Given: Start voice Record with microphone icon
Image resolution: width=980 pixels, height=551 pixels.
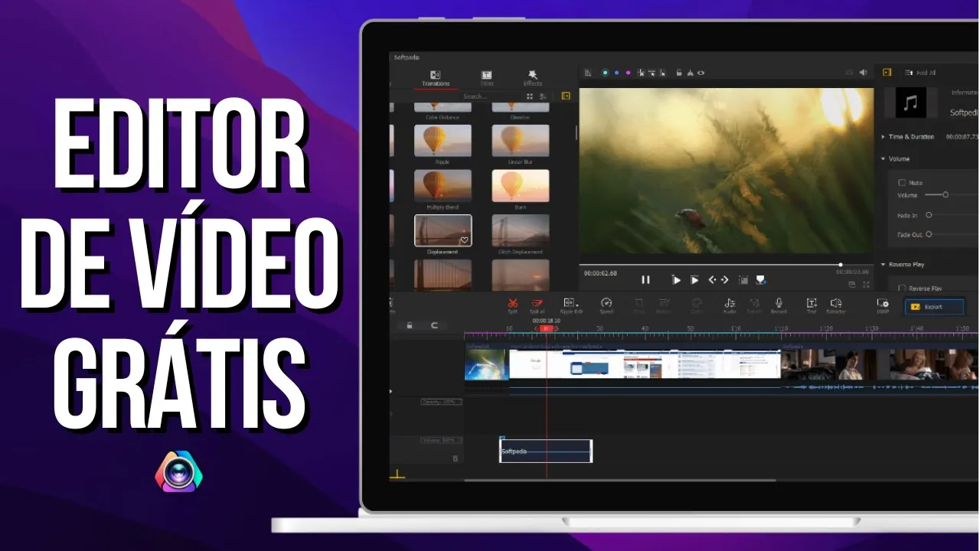Looking at the screenshot, I should 779,305.
